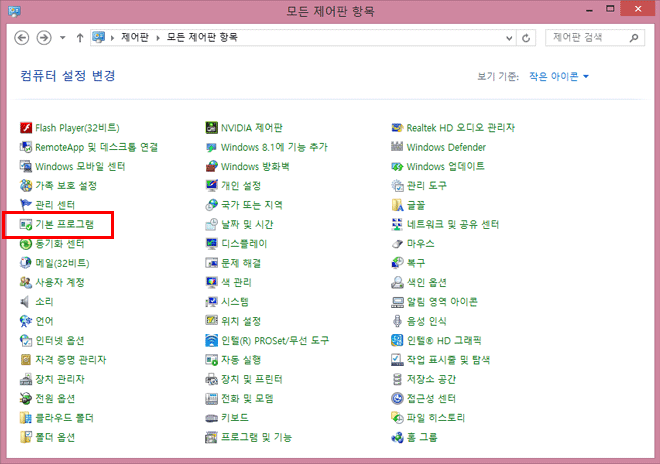Expand the chevron after 제어판 breadcrumb
The height and width of the screenshot is (464, 660).
158,38
